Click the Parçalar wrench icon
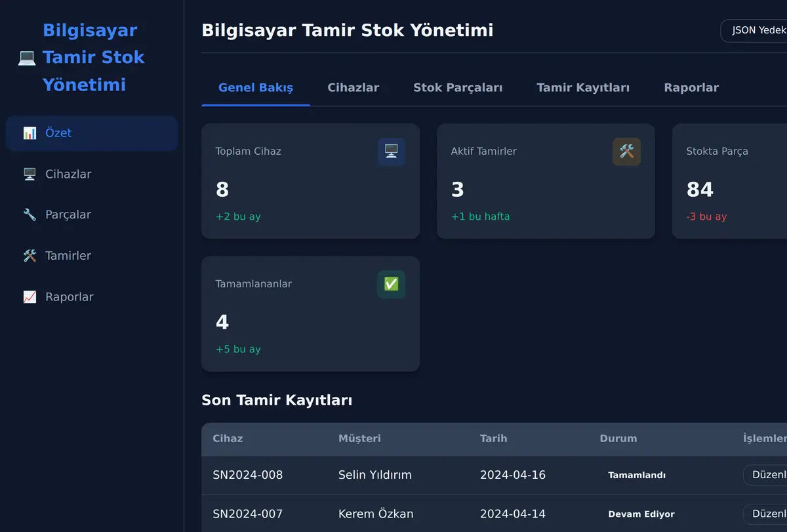 (30, 215)
